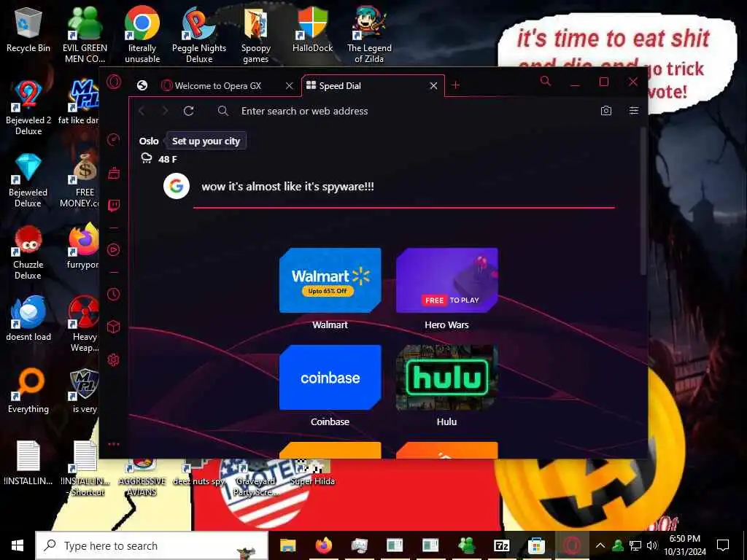Click sidebar three-dots setup icon
This screenshot has height=560, width=747.
[x=113, y=444]
